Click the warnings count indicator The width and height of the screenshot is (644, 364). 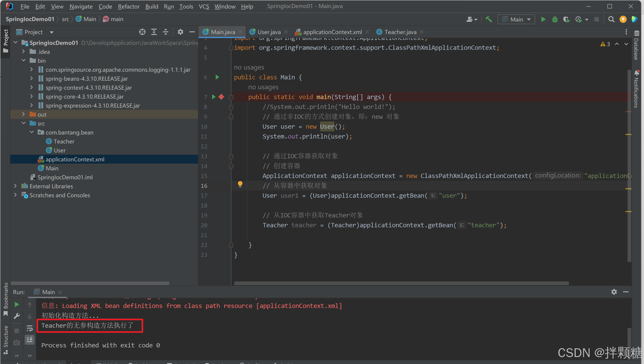click(x=605, y=44)
